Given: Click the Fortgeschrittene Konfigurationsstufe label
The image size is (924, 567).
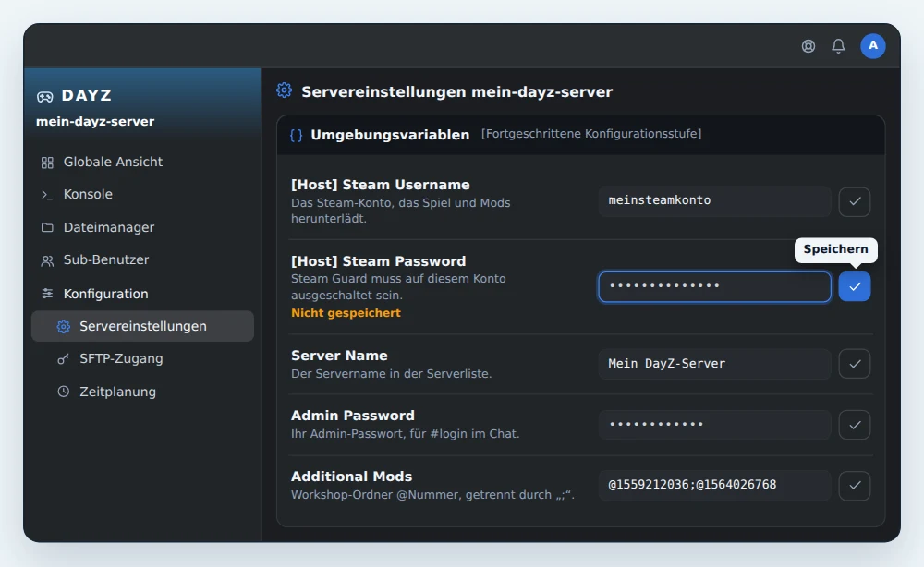Looking at the screenshot, I should (591, 134).
